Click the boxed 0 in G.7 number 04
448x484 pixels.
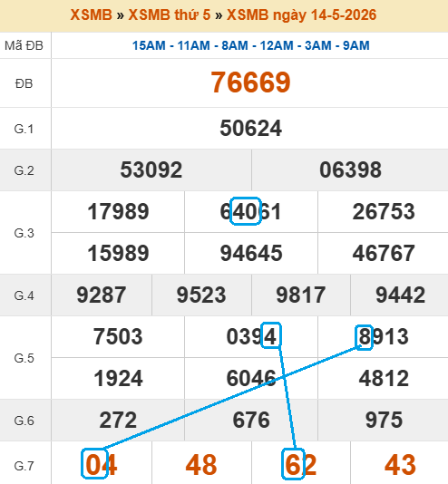pos(94,463)
